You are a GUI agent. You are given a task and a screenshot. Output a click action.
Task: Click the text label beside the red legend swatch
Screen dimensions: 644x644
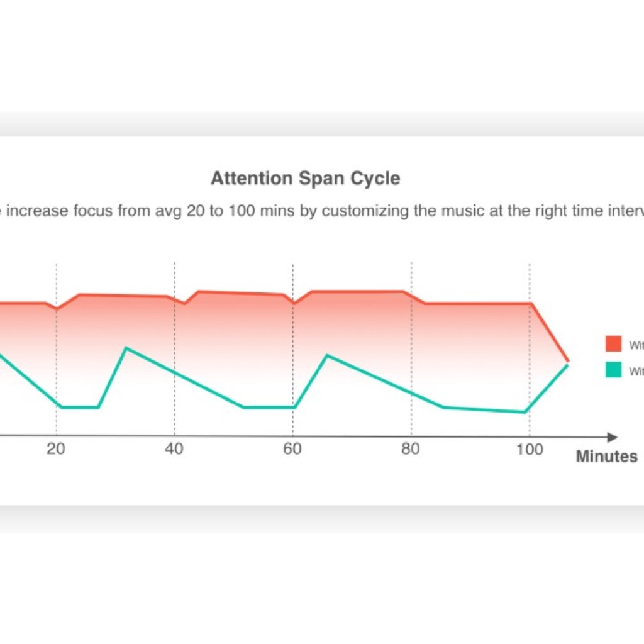(636, 345)
